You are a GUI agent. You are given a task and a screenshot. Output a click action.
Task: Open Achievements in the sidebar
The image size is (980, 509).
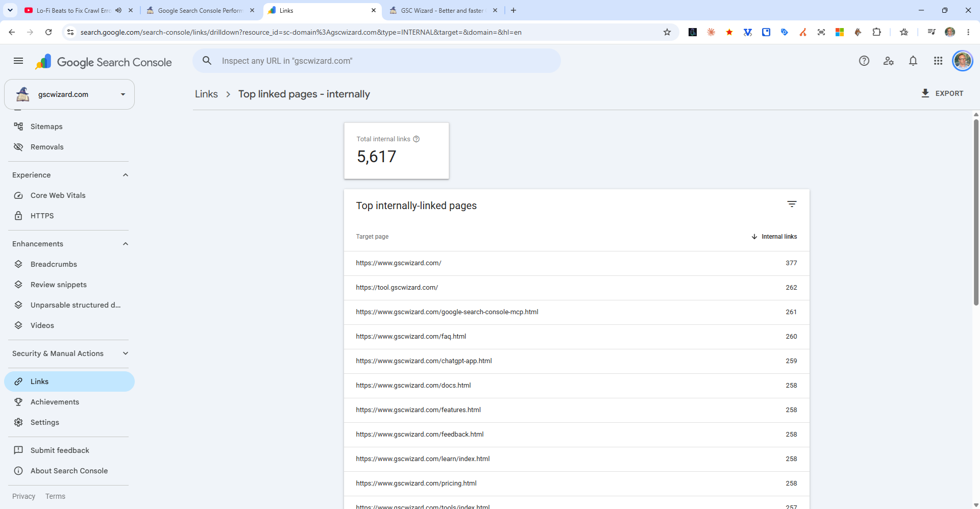[69, 402]
